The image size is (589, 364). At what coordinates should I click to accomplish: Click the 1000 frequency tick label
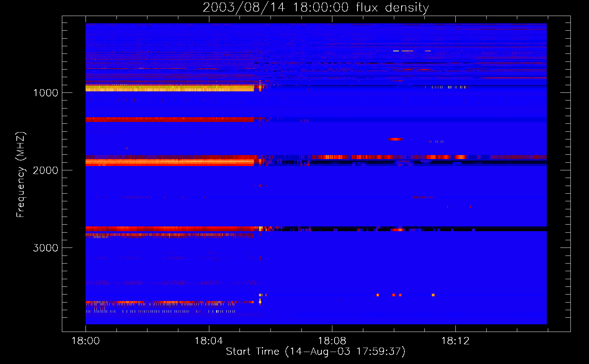pos(46,93)
